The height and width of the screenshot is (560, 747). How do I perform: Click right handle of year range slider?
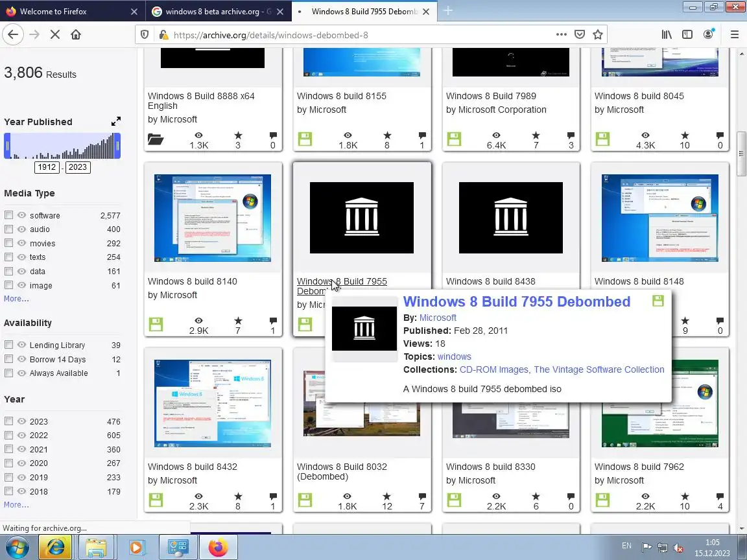click(x=117, y=146)
